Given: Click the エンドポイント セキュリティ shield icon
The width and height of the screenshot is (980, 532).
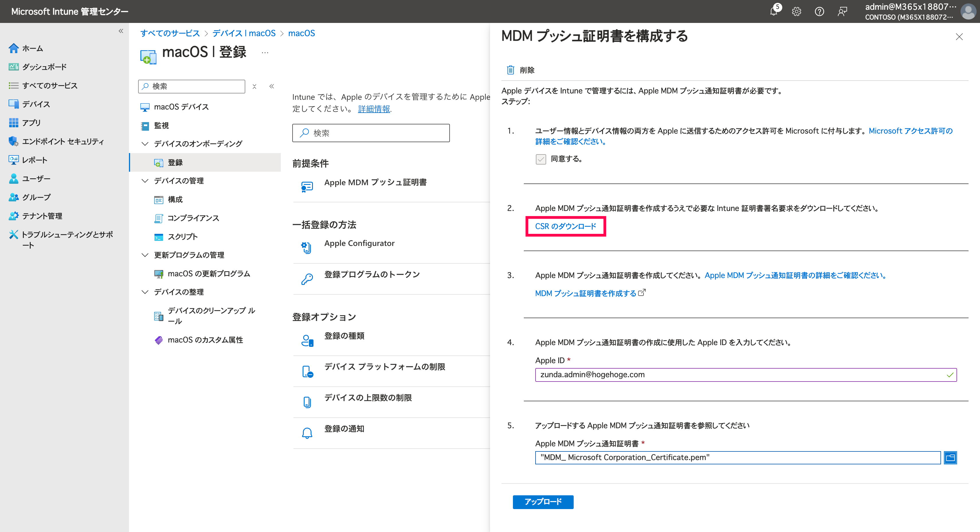Looking at the screenshot, I should click(x=14, y=141).
